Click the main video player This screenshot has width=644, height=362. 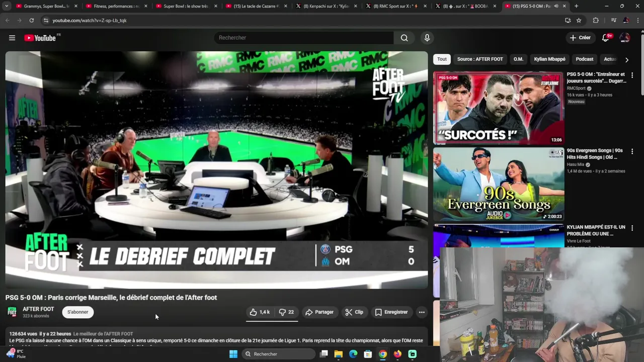[216, 170]
